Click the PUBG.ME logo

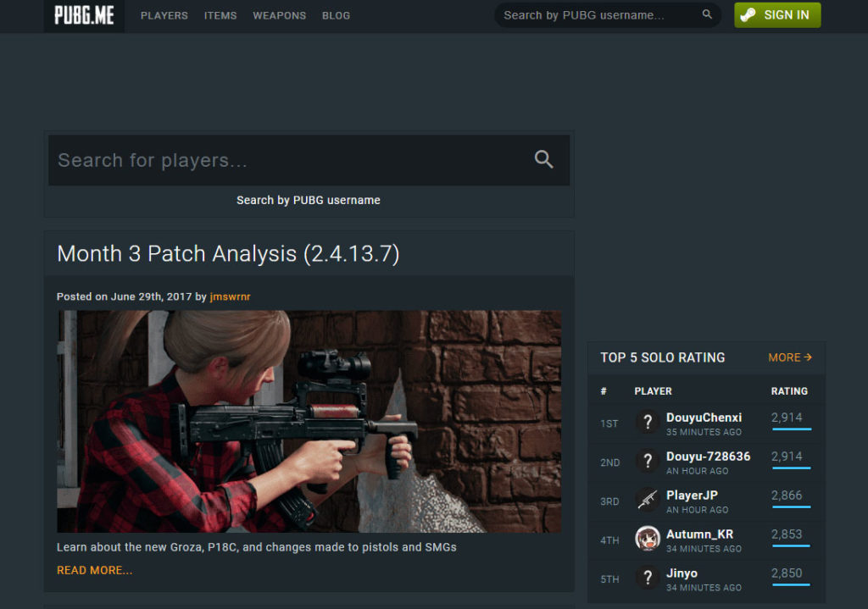point(84,15)
